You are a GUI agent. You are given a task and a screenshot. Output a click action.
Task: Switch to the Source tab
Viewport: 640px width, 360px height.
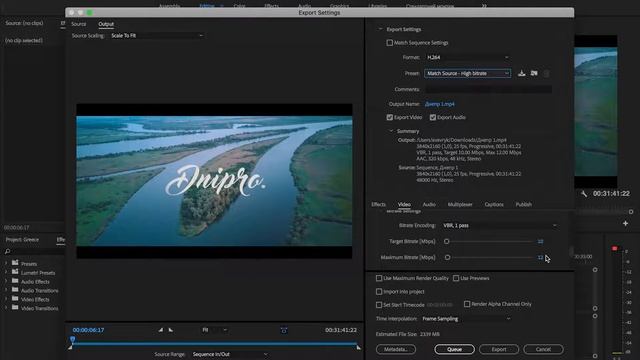(78, 24)
